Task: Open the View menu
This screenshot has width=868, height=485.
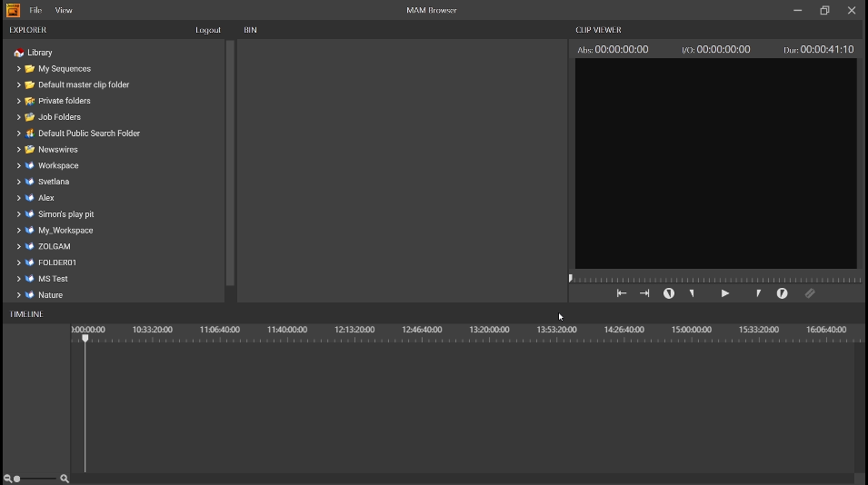Action: [64, 11]
